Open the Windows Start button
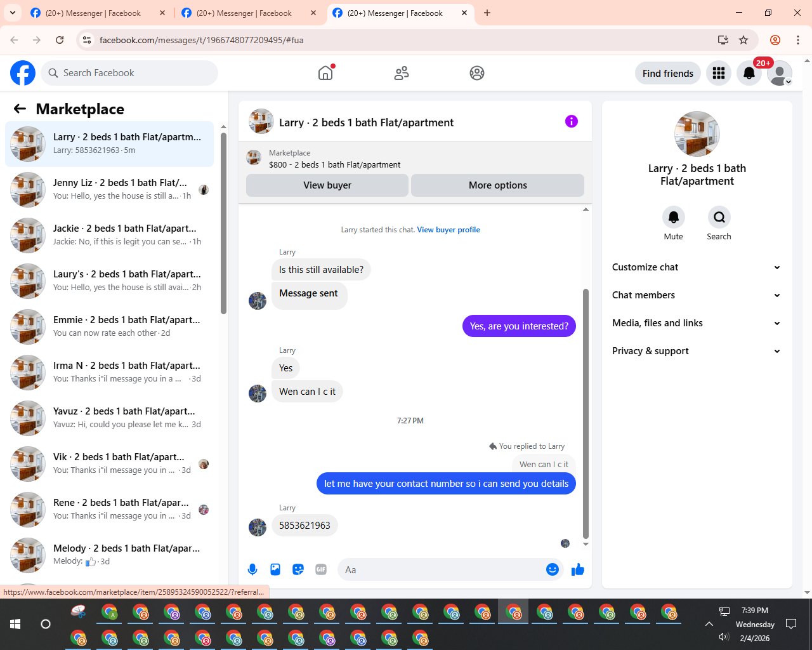The image size is (812, 650). click(x=15, y=624)
